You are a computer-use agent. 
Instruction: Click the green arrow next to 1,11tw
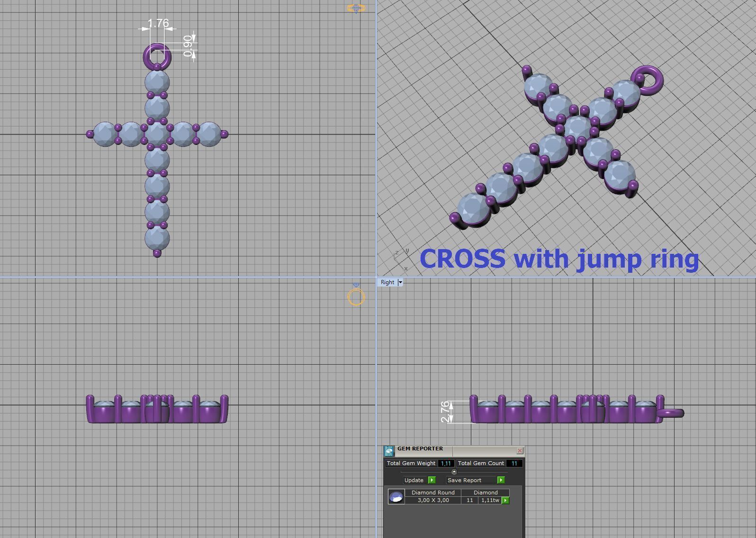click(505, 501)
